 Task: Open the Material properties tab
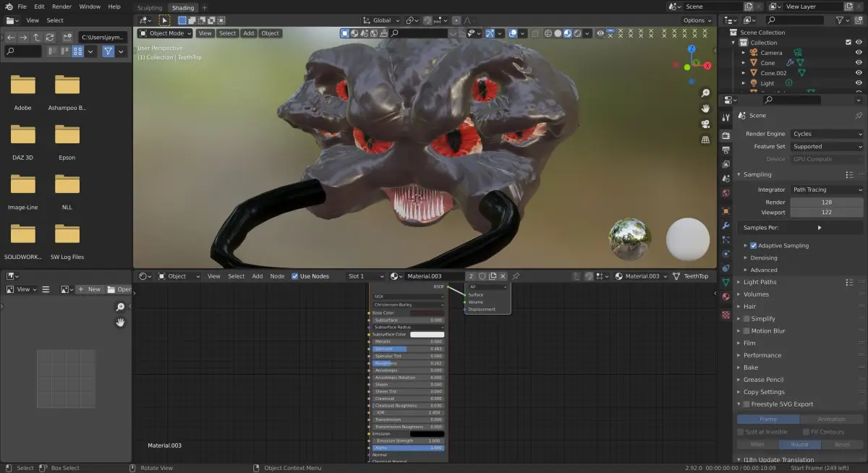point(726,297)
